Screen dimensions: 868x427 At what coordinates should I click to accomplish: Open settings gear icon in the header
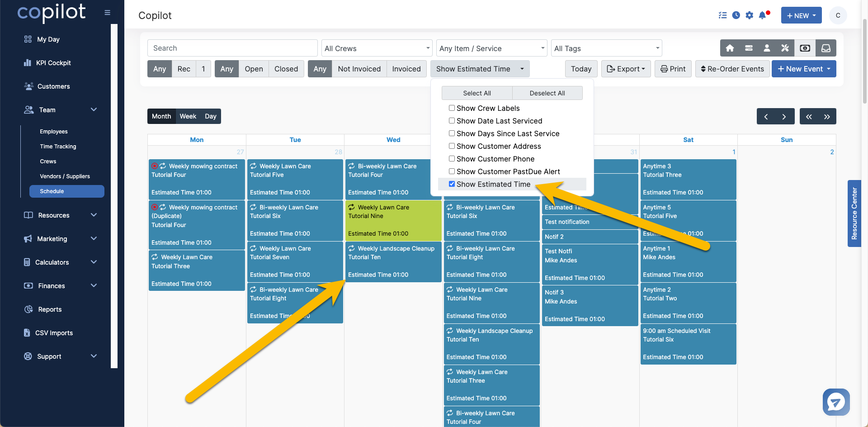pos(750,15)
